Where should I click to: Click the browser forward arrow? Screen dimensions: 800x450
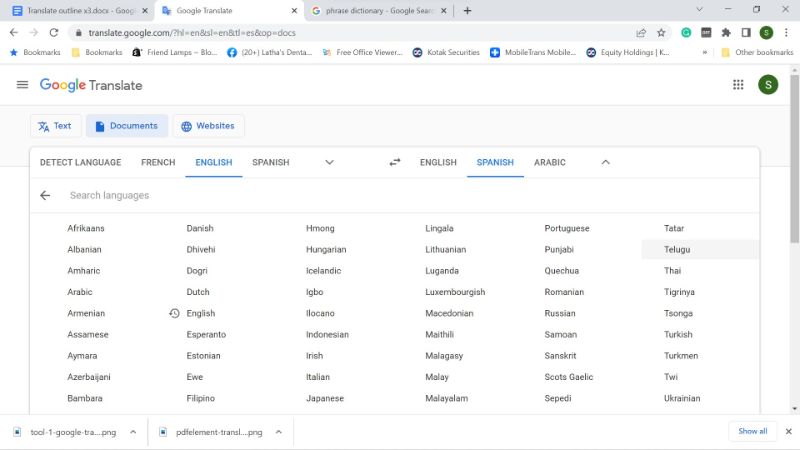coord(34,33)
